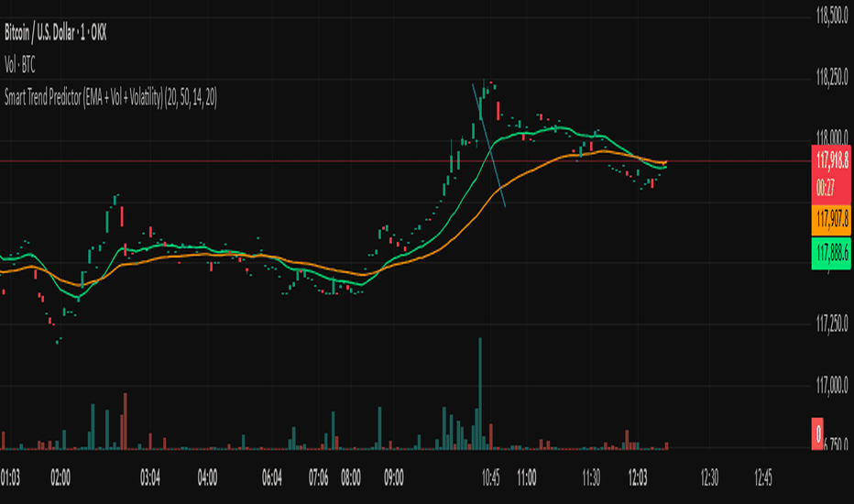854x504 pixels.
Task: Click the 07:06 time axis label
Action: 318,478
